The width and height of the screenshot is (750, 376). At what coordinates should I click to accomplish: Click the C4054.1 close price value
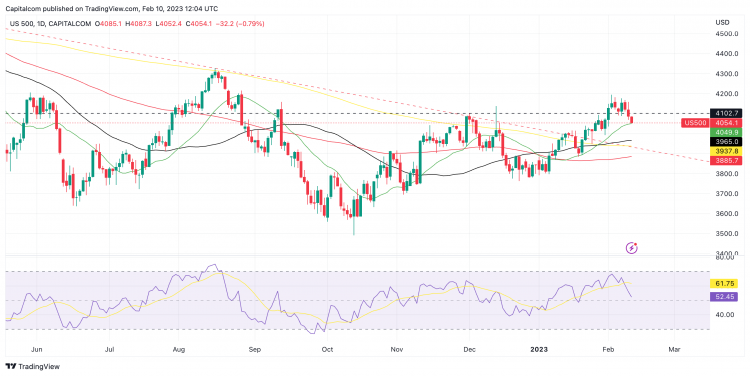click(199, 23)
